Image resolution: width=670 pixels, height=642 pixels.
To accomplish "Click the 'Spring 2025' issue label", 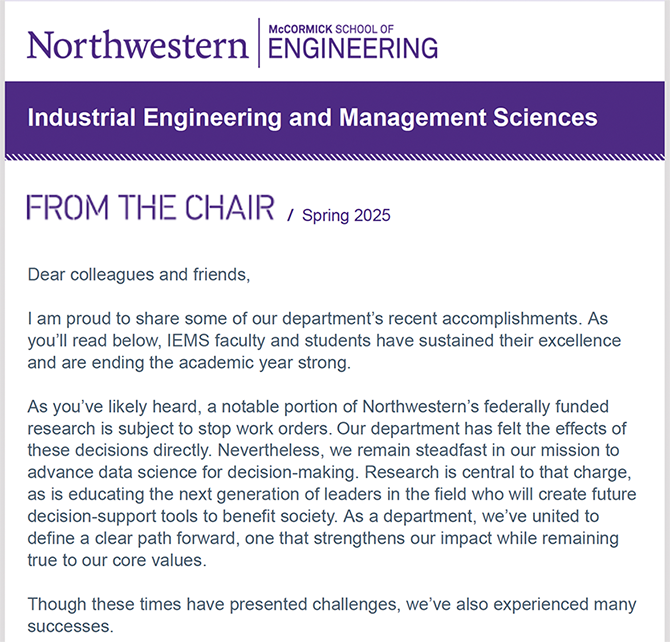I will (x=346, y=215).
